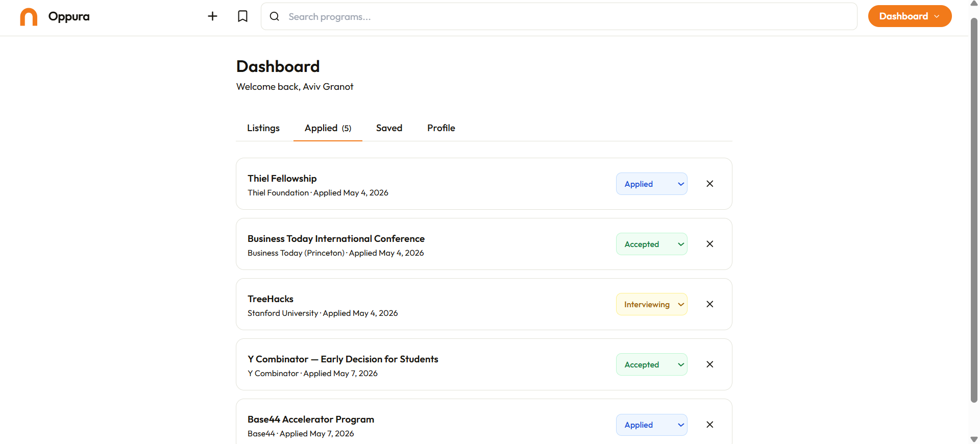Open the Applied status dropdown for Base44
The width and height of the screenshot is (980, 444).
tap(652, 425)
